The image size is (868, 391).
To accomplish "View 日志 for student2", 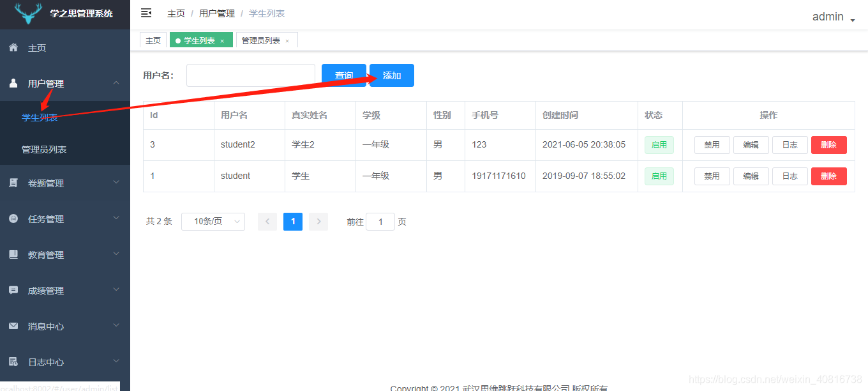I will pyautogui.click(x=790, y=145).
